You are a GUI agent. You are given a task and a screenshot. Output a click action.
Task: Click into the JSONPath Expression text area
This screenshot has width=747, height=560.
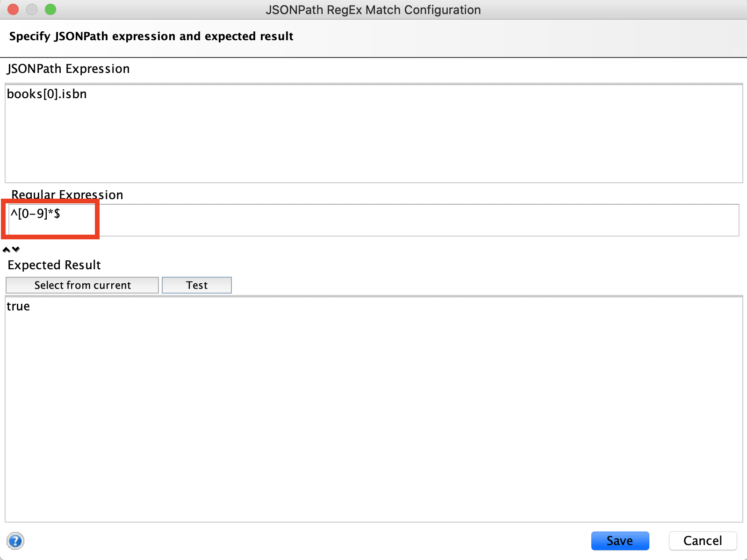tap(374, 140)
